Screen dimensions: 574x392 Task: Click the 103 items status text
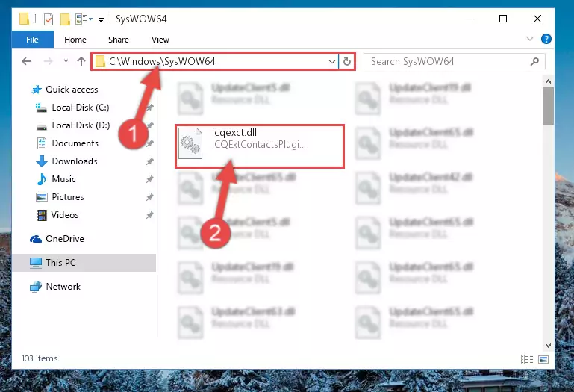pos(40,358)
